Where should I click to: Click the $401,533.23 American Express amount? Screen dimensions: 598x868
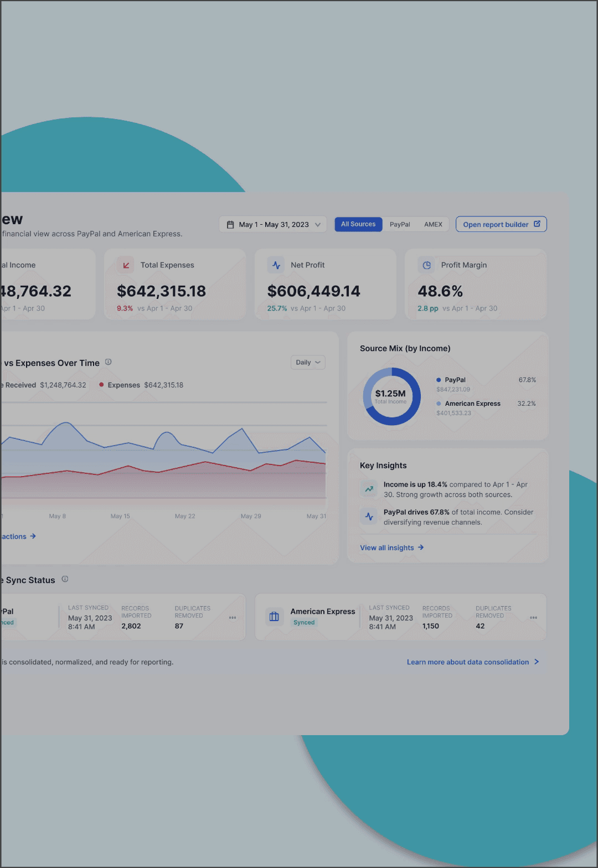coord(453,413)
